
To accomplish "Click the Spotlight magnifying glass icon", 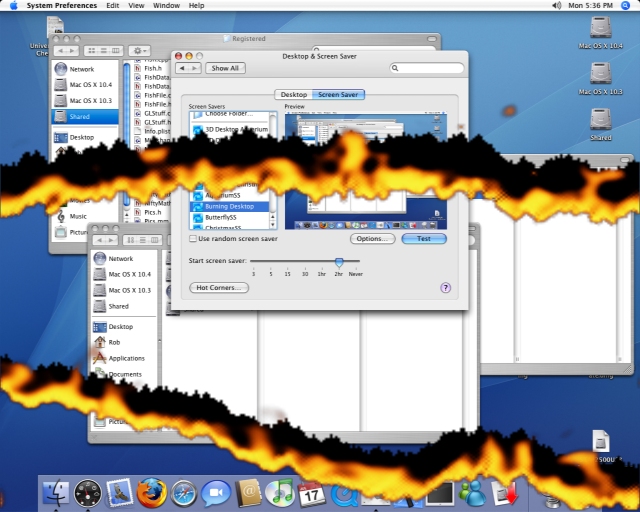I will pos(626,5).
